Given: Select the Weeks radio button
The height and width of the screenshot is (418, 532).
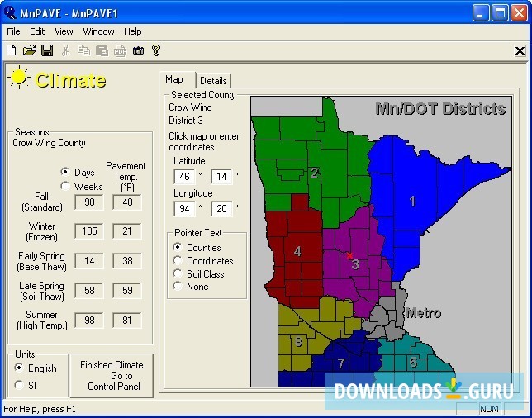Looking at the screenshot, I should click(65, 186).
